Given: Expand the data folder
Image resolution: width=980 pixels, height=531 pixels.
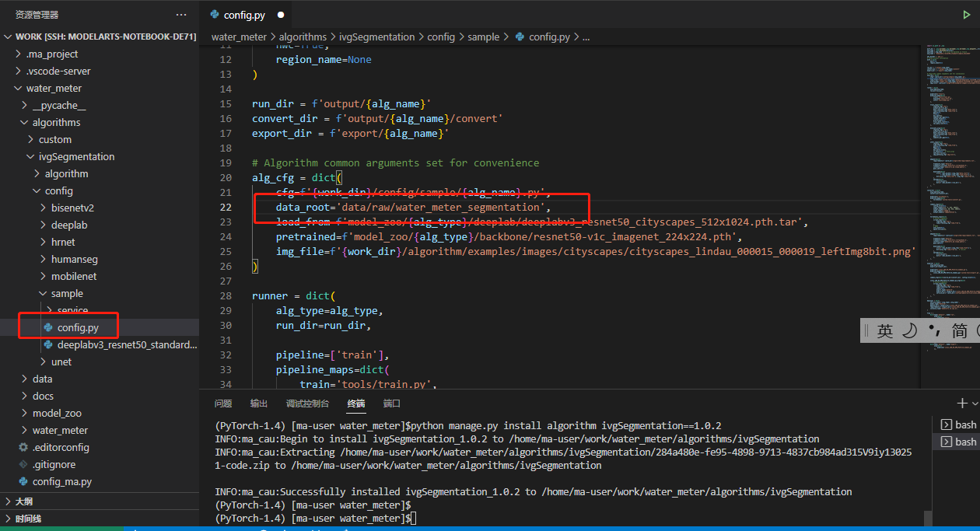Looking at the screenshot, I should [100, 379].
